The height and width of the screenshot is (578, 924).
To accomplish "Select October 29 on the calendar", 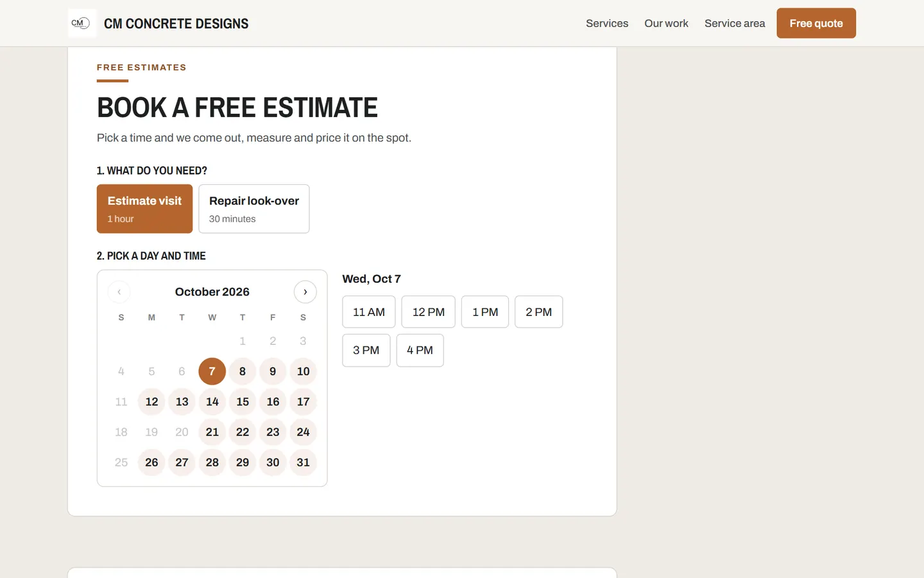I will pos(243,462).
